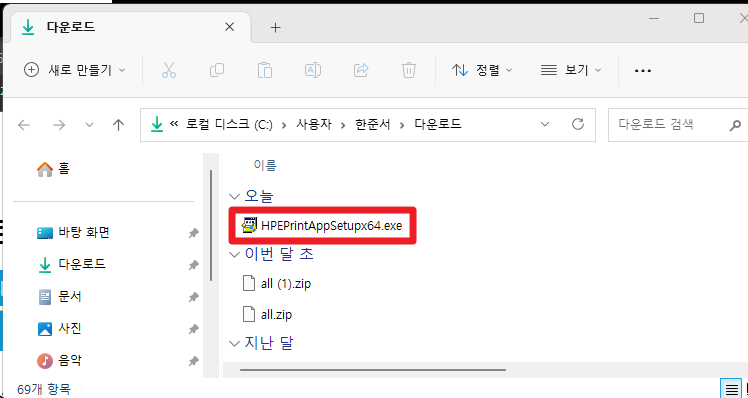Click the magnifier search icon
748x398 pixels.
(x=735, y=126)
